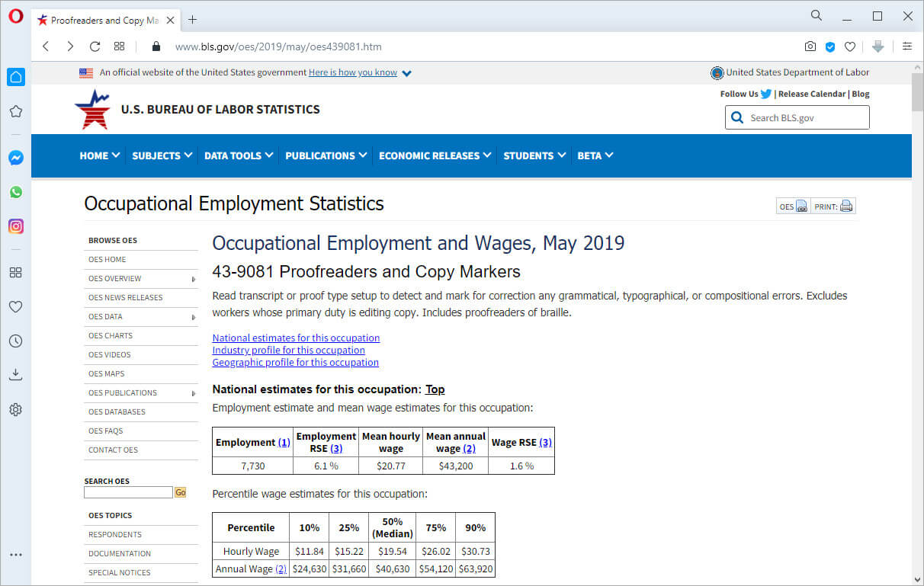Jump to Top link
The height and width of the screenshot is (586, 924).
coord(435,389)
